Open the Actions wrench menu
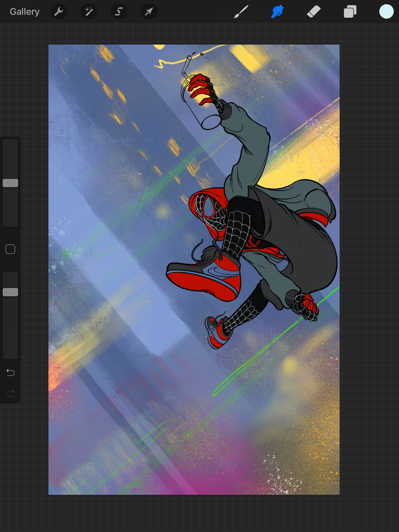The image size is (399, 532). tap(59, 12)
